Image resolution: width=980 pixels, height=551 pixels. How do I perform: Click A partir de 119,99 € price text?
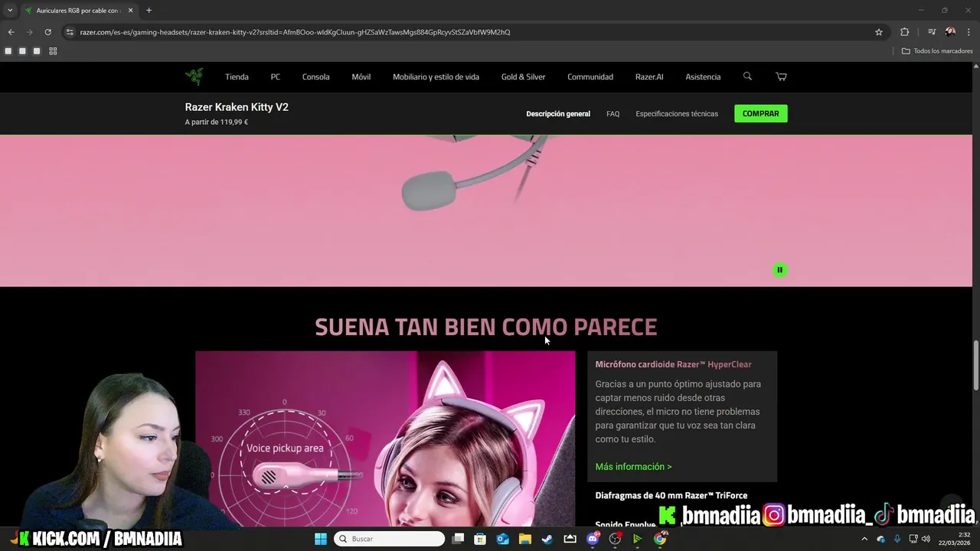coord(216,122)
